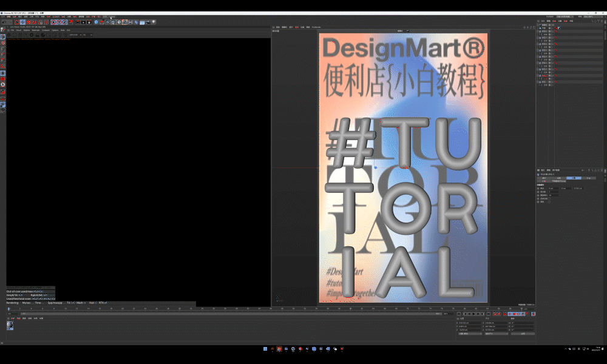Open the Live Viewer Materials menu
607x364 pixels.
[x=36, y=30]
